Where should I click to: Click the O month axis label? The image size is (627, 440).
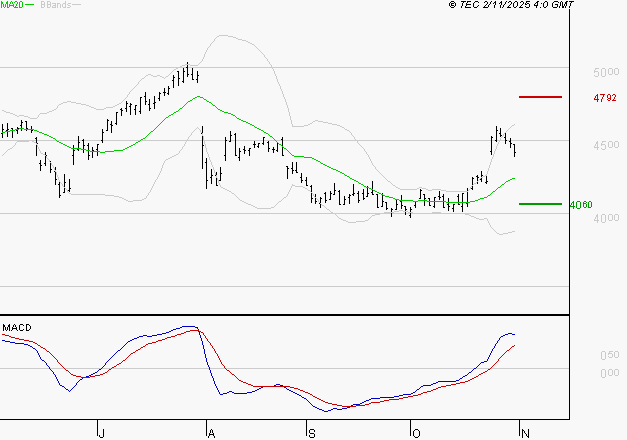click(416, 434)
